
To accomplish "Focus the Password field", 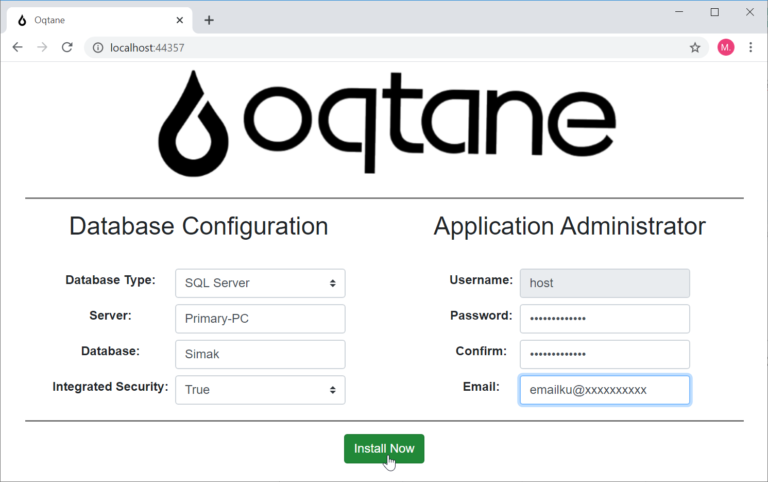I will (605, 319).
